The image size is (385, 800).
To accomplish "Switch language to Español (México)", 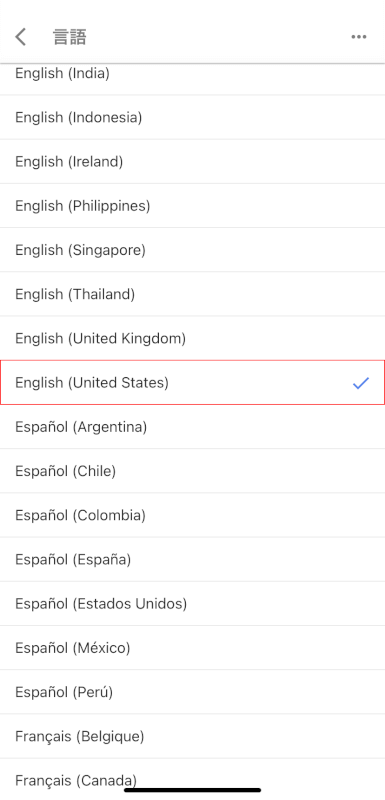I will (192, 648).
